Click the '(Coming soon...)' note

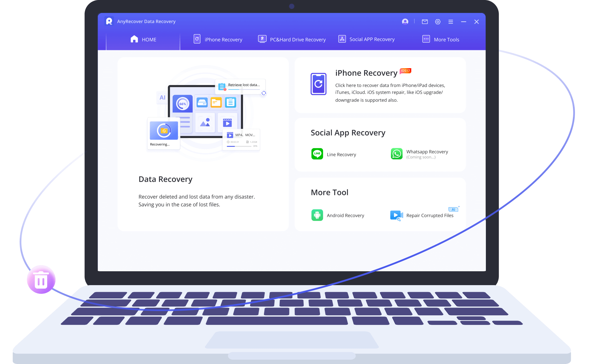[x=421, y=157]
